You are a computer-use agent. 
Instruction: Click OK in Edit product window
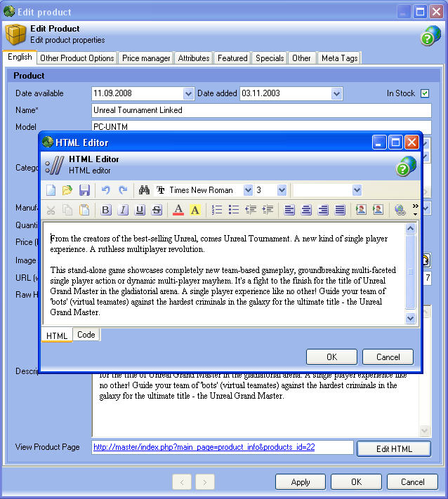pos(356,482)
